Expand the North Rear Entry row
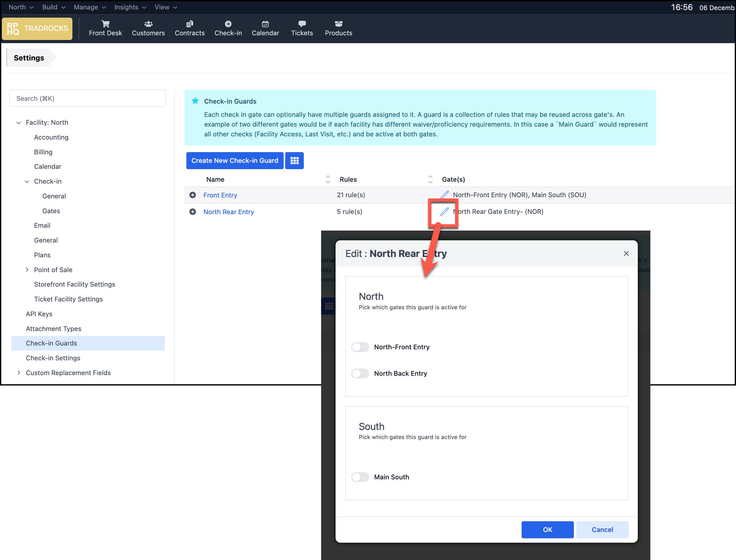 click(193, 212)
